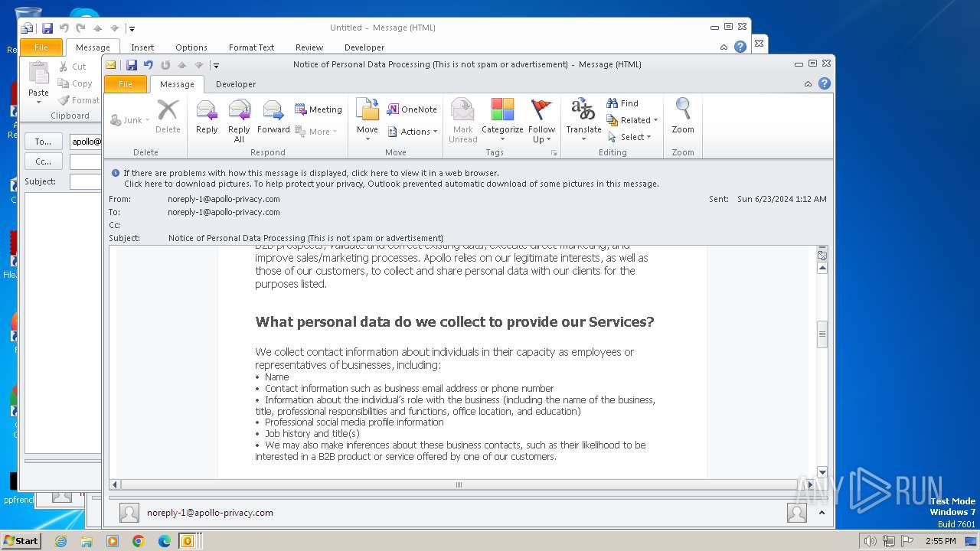Click the contact photo at People Pane right

point(796,513)
